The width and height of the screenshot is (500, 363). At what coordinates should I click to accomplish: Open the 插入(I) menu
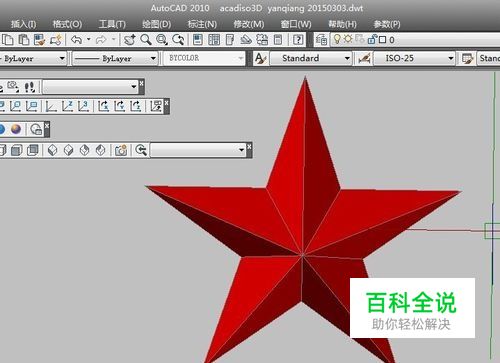tap(23, 24)
